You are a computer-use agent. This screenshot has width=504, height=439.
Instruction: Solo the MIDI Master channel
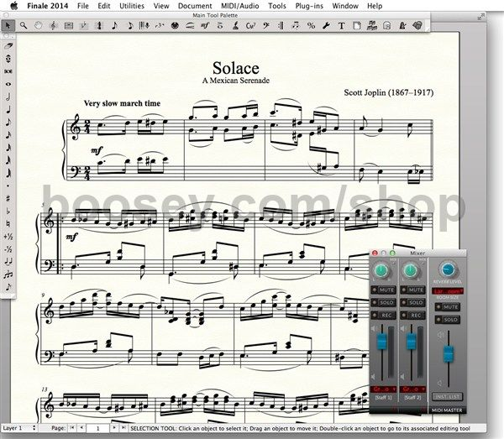point(447,320)
